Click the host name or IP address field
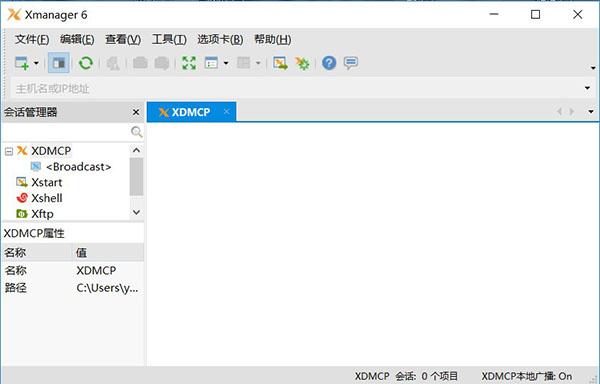Image resolution: width=600 pixels, height=384 pixels. coord(297,89)
